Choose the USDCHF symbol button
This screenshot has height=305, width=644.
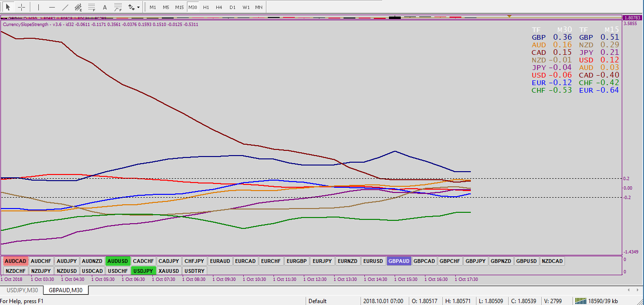[118, 271]
